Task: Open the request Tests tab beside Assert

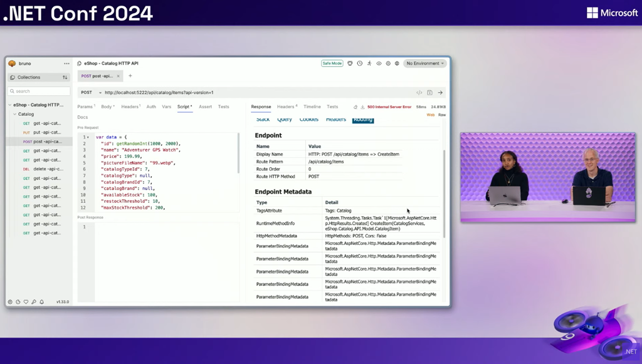Action: click(x=224, y=107)
